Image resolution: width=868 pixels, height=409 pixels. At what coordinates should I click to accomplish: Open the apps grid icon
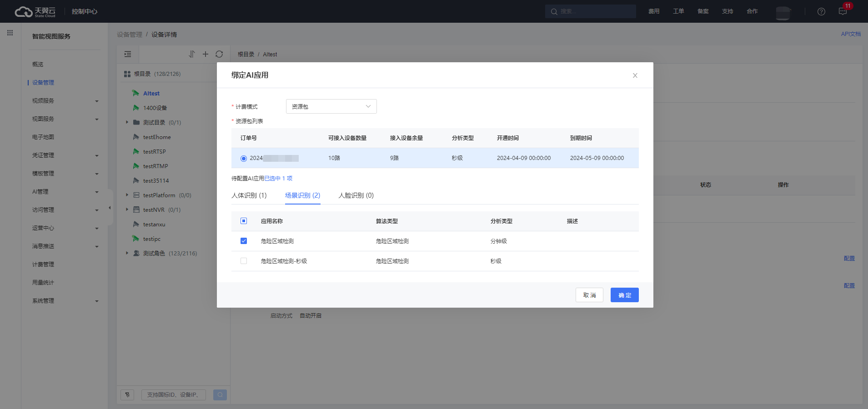coord(10,33)
